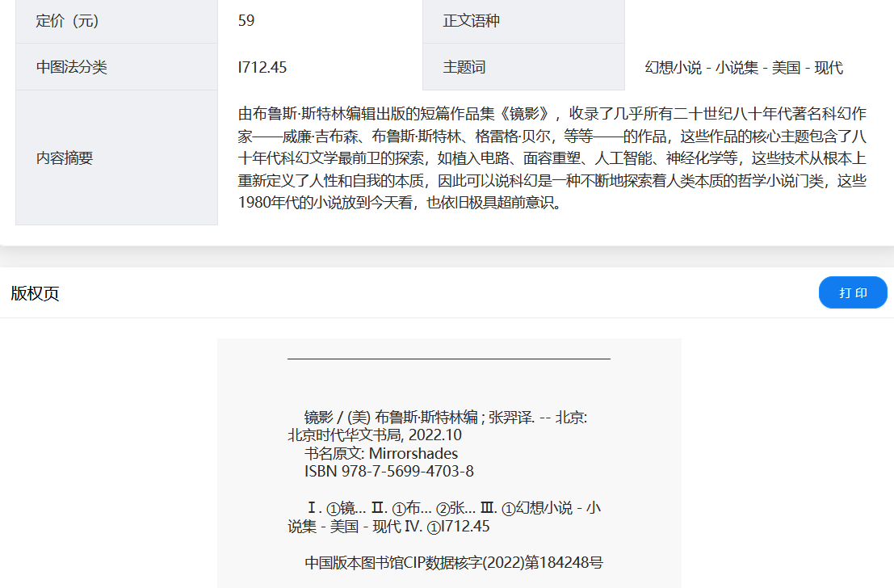The image size is (894, 588).
Task: Click the CIP数据核字(2022)第184248号 line
Action: (454, 563)
